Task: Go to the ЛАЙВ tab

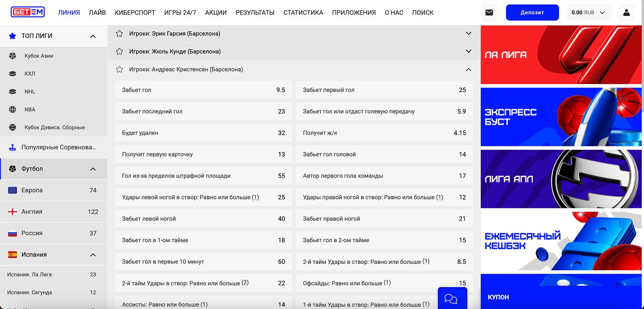Action: pyautogui.click(x=97, y=13)
